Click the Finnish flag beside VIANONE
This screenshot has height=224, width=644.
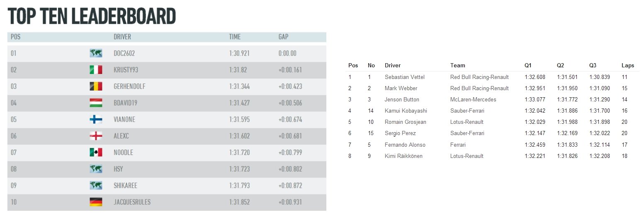point(96,120)
